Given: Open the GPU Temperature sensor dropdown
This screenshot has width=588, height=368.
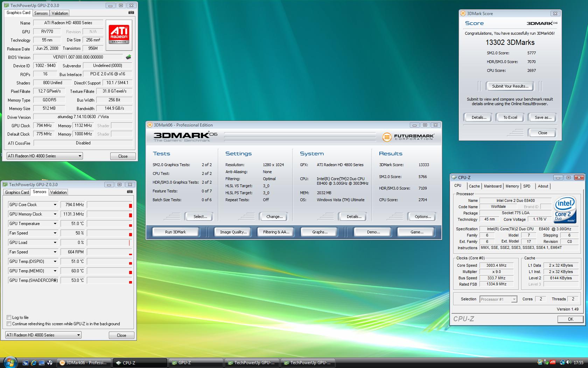Looking at the screenshot, I should (55, 224).
